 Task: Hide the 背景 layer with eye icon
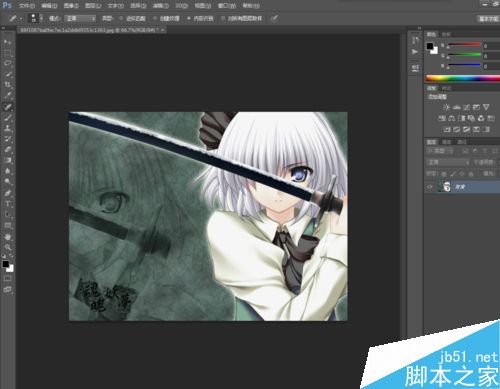tap(430, 187)
